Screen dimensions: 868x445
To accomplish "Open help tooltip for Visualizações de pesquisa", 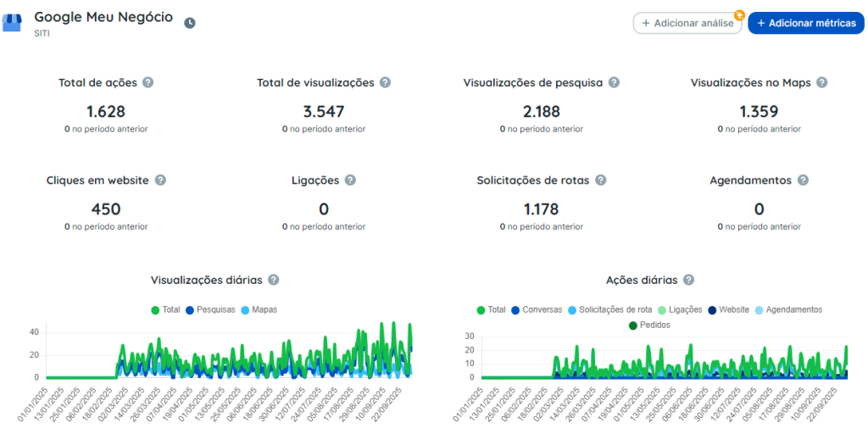I will pyautogui.click(x=614, y=82).
